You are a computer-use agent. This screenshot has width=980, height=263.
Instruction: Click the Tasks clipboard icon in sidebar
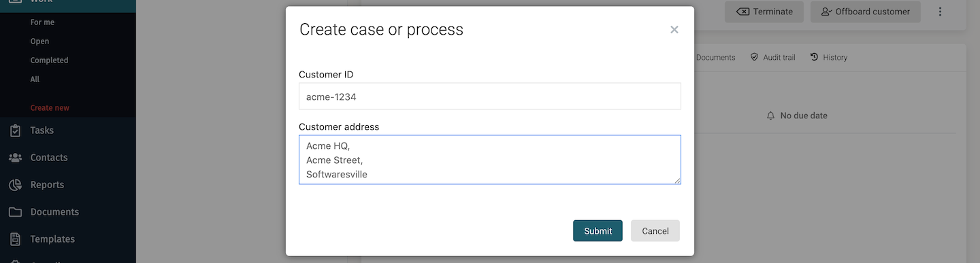(x=15, y=130)
